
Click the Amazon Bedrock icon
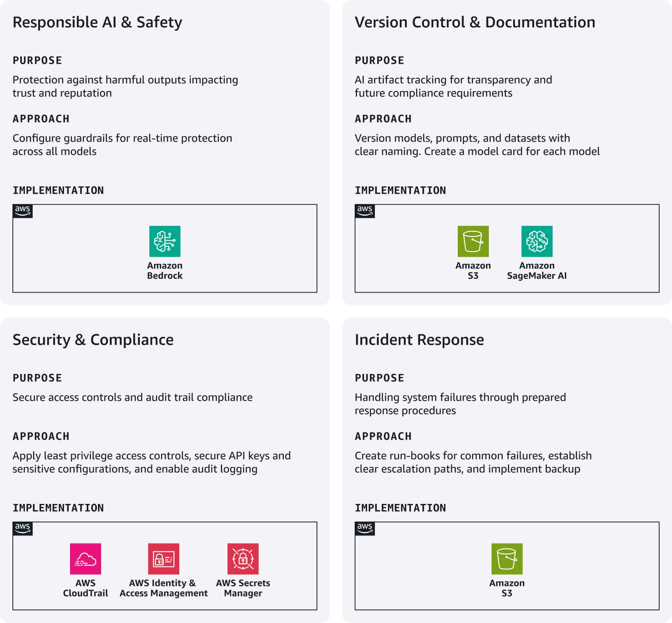164,241
